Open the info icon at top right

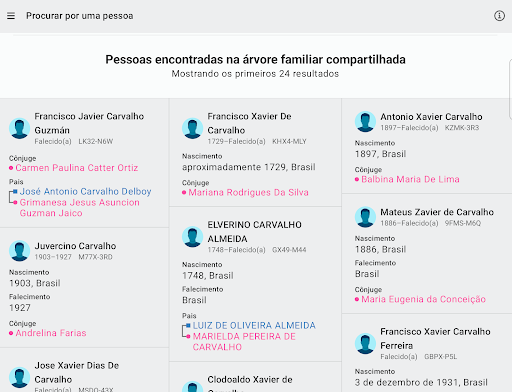499,16
